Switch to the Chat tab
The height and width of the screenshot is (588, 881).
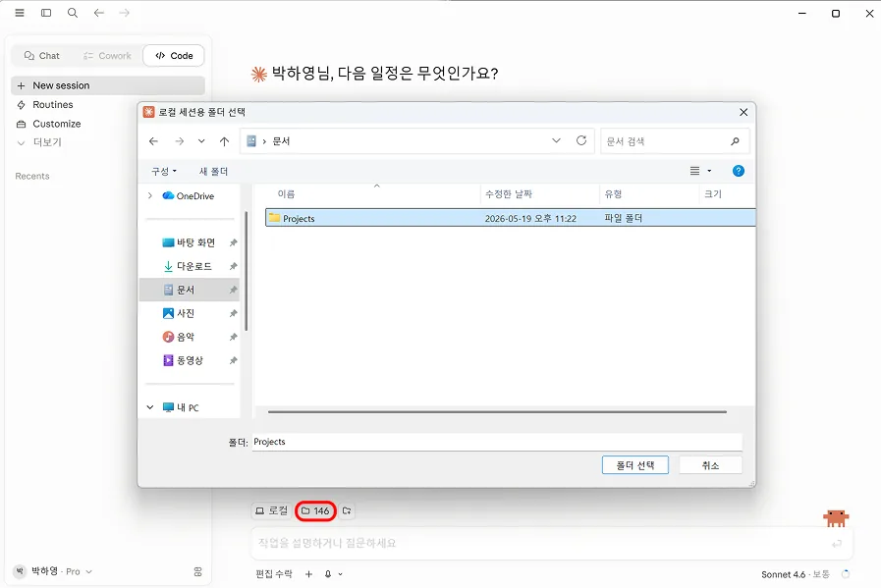pyautogui.click(x=42, y=56)
